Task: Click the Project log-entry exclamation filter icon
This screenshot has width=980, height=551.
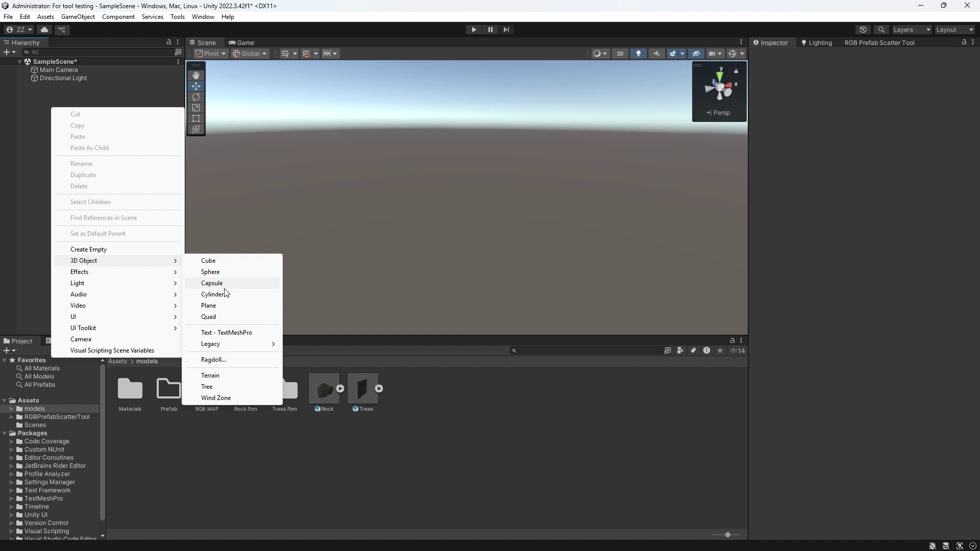Action: [706, 350]
